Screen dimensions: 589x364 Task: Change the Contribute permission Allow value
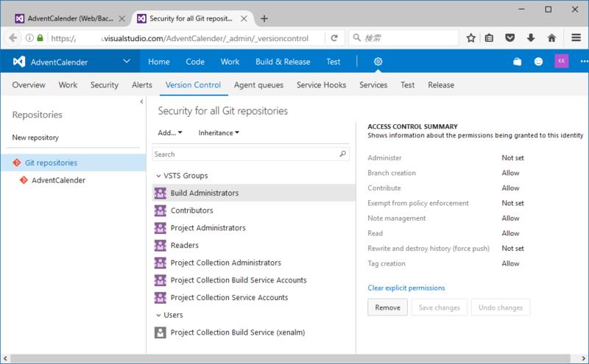[x=510, y=188]
